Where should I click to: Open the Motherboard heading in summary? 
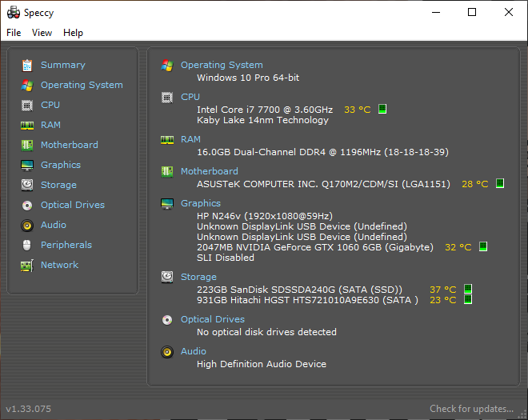[x=209, y=171]
